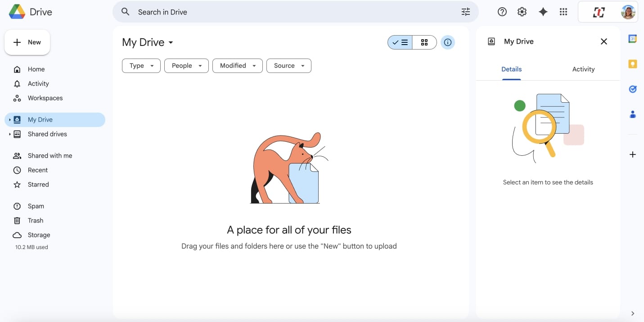Open the Modified filter dropdown

click(237, 66)
